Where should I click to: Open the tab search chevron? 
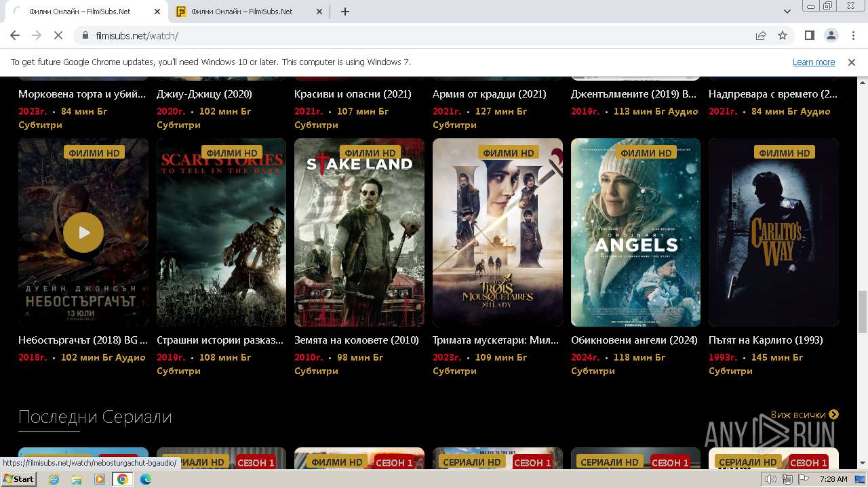(x=787, y=12)
